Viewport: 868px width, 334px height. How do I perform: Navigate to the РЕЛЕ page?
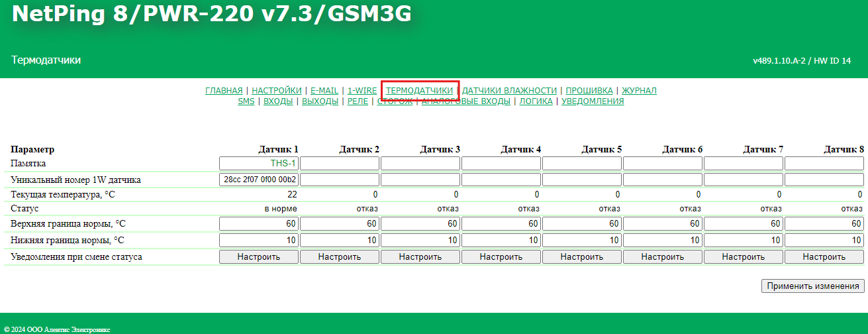(358, 101)
